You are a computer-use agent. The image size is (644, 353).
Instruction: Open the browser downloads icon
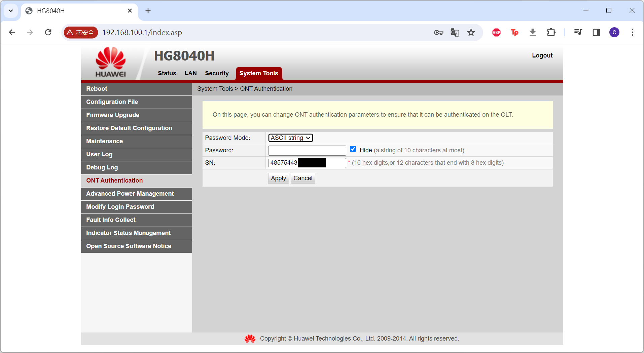(x=533, y=32)
